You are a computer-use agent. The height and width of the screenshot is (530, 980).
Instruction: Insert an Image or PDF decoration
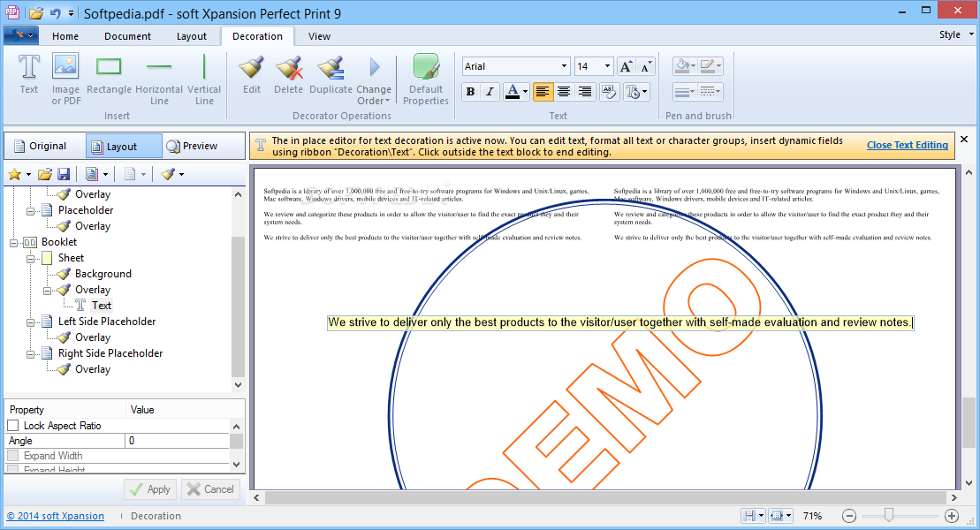[x=65, y=79]
